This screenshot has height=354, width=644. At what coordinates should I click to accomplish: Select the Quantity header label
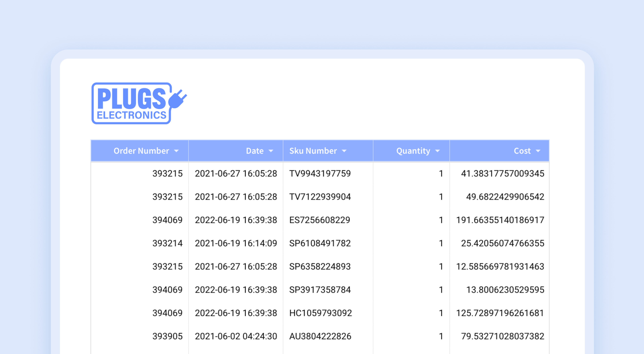click(413, 151)
